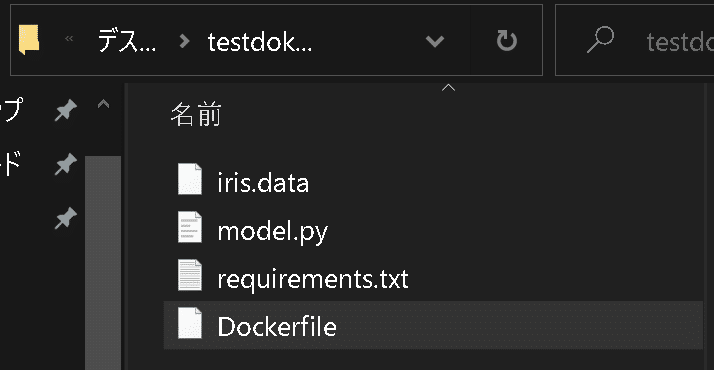
Task: Sort by the 名前 column header
Action: coord(196,114)
